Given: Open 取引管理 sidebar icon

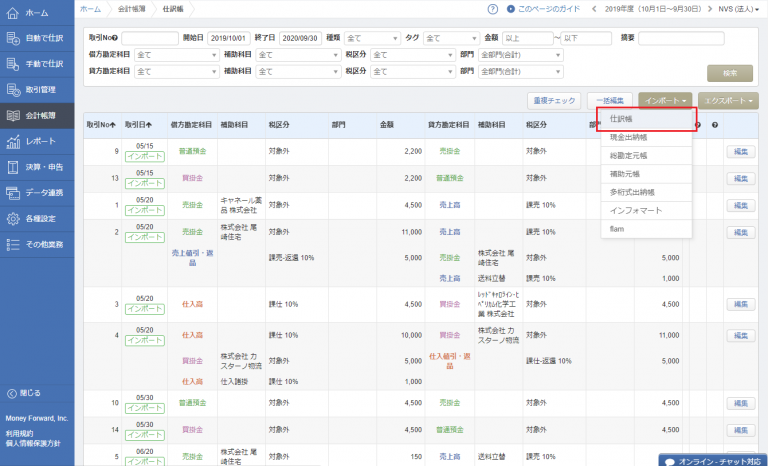Looking at the screenshot, I should [x=12, y=90].
